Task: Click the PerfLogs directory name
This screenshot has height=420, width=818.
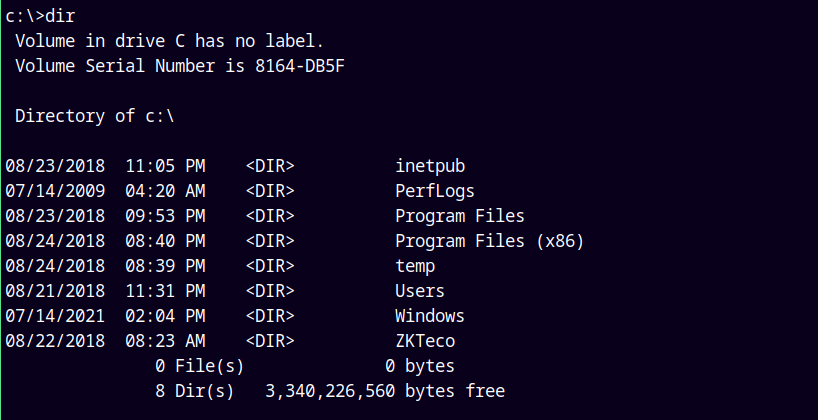Action: 435,191
